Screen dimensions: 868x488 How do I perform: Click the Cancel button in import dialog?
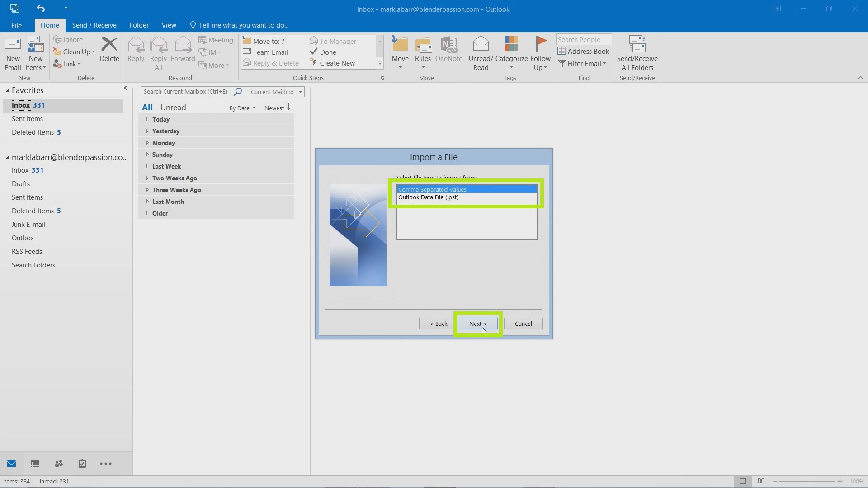point(523,324)
